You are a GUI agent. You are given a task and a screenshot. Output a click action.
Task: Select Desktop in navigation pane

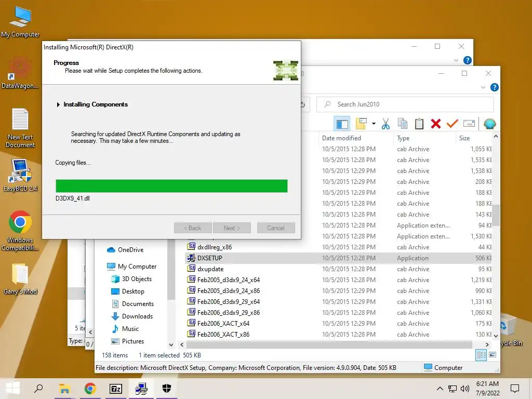point(128,291)
